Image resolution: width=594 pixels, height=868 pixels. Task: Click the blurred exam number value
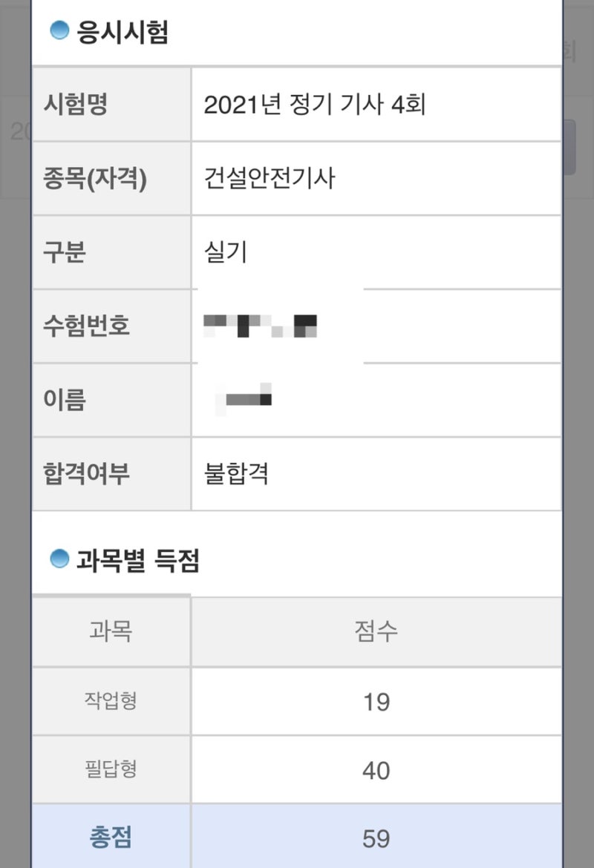tap(261, 326)
